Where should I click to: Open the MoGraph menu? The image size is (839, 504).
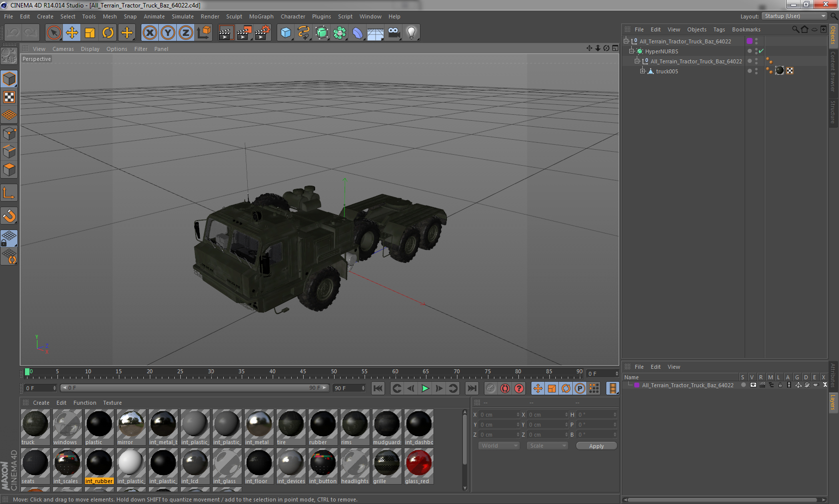(261, 16)
